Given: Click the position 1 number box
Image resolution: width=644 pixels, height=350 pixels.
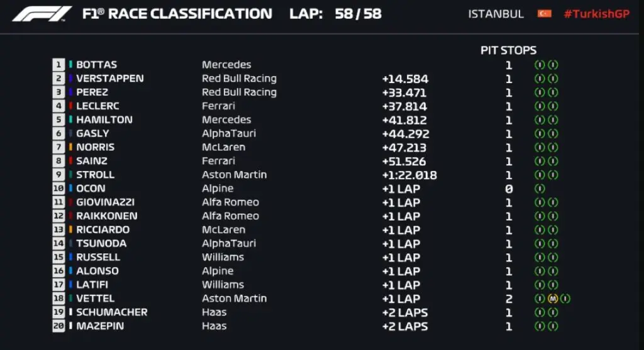Looking at the screenshot, I should pos(59,65).
